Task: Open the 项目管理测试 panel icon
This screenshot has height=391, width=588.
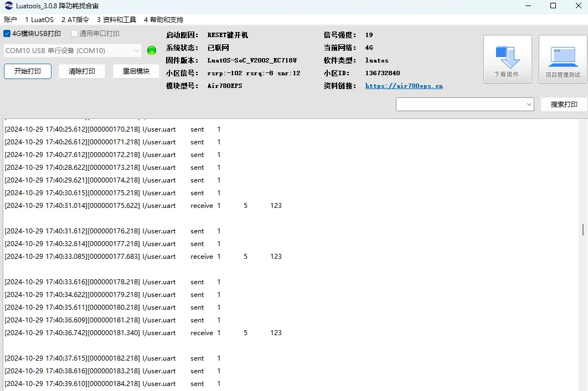Action: pyautogui.click(x=561, y=58)
